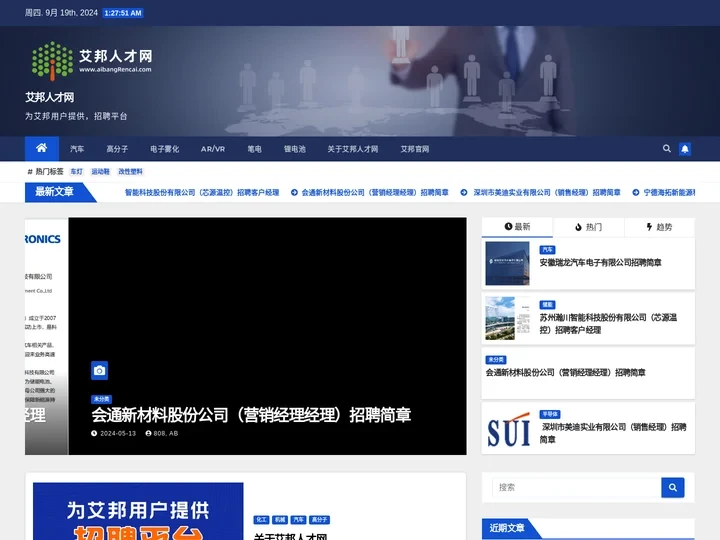Click the 未分类 badge on featured slide
The height and width of the screenshot is (540, 720).
pos(101,399)
